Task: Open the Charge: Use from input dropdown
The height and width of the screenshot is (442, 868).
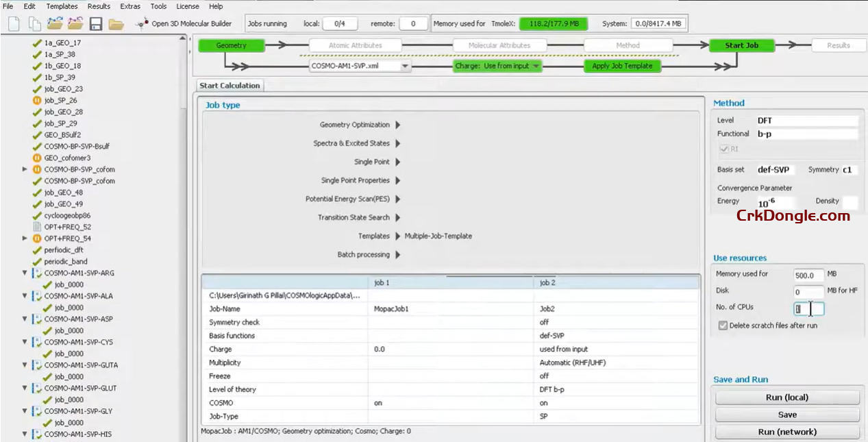Action: coord(497,66)
